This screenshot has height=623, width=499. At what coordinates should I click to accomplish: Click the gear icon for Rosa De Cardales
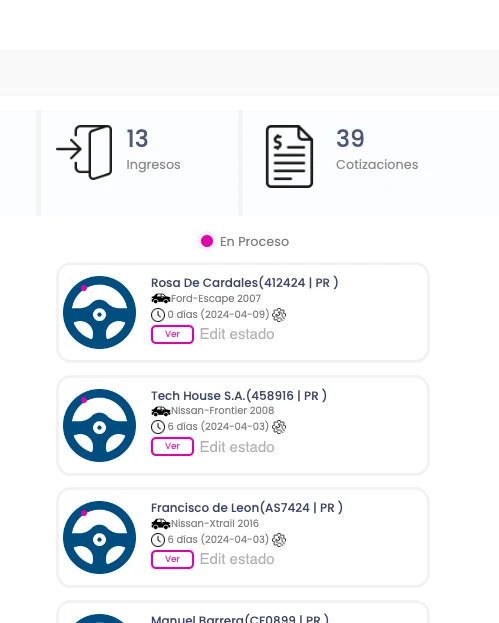(x=279, y=315)
